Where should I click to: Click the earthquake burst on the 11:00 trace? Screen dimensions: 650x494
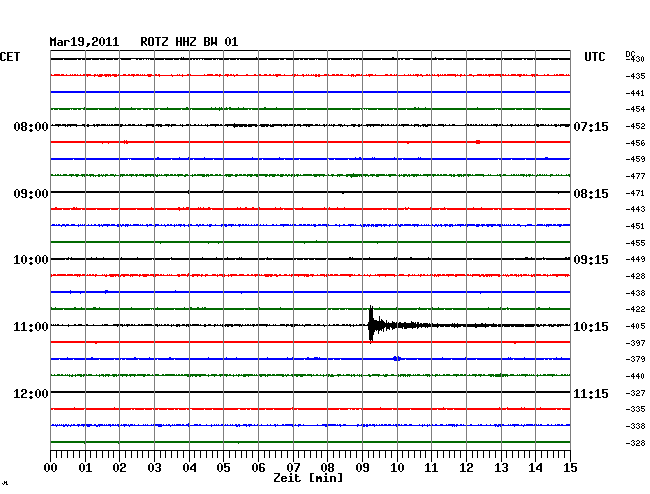[x=371, y=325]
